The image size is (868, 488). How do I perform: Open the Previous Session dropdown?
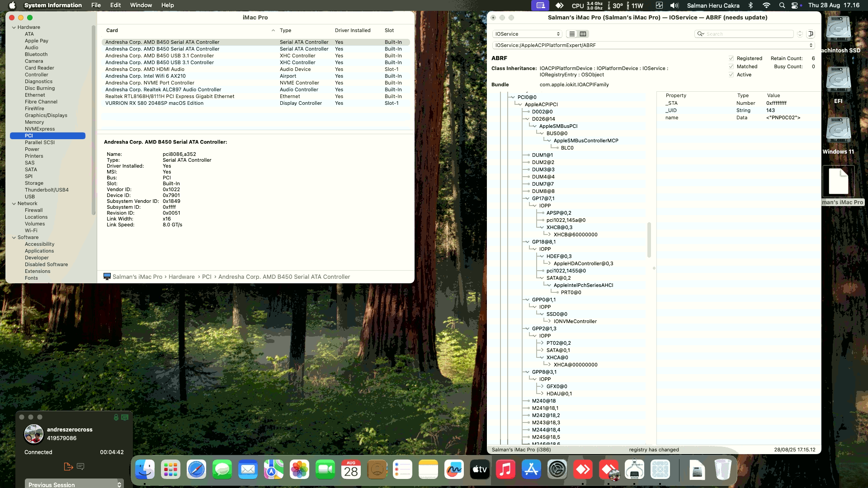pyautogui.click(x=74, y=484)
